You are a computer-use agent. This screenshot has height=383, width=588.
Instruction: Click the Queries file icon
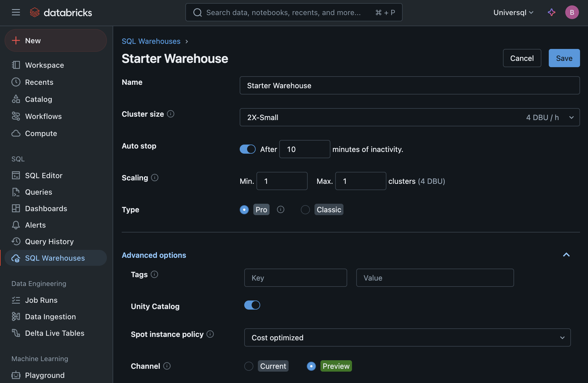(x=16, y=192)
